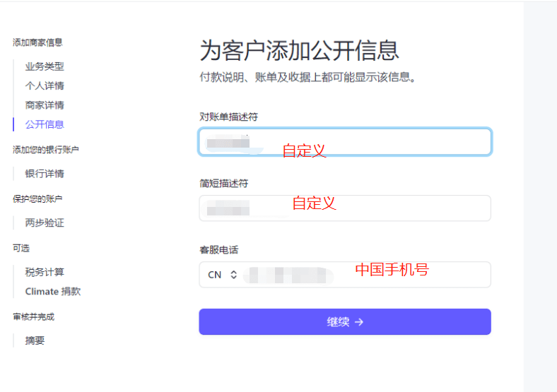This screenshot has width=557, height=392.
Task: Navigate to 商家详情 in sidebar
Action: 45,105
